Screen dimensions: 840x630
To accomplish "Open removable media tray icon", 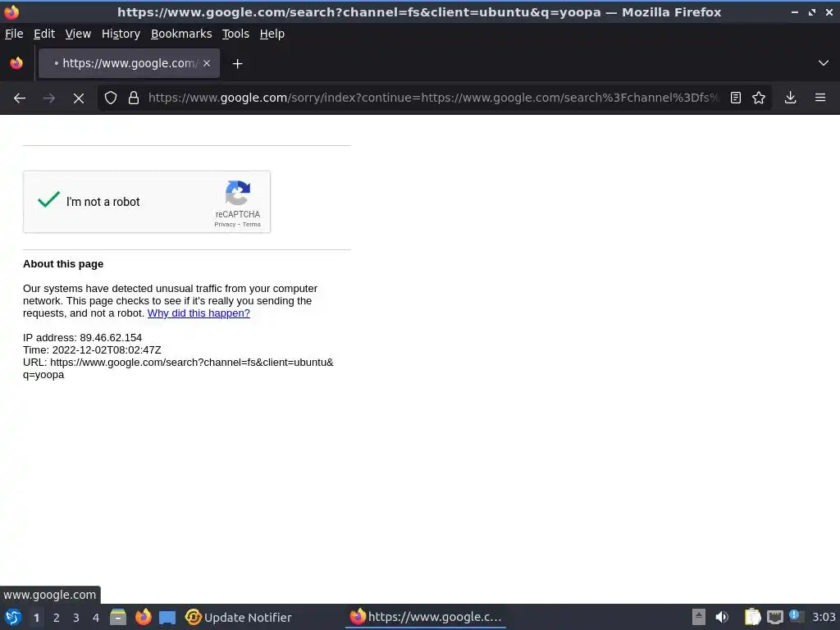I will click(699, 617).
